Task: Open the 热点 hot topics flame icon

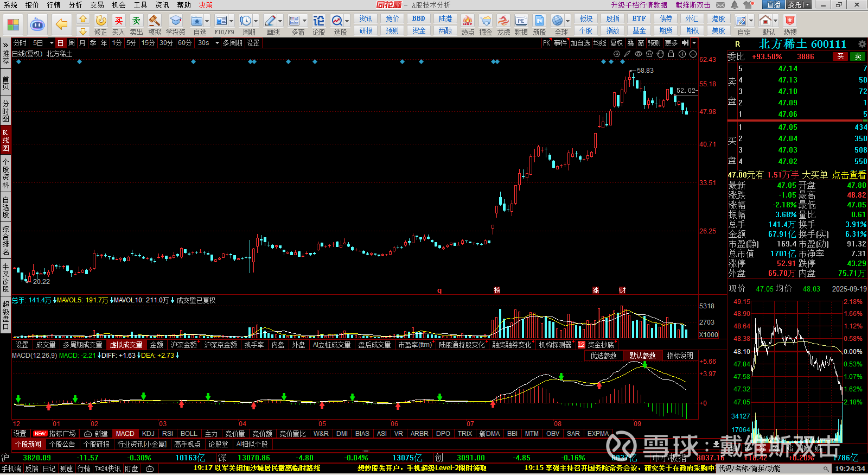Action: tap(468, 21)
